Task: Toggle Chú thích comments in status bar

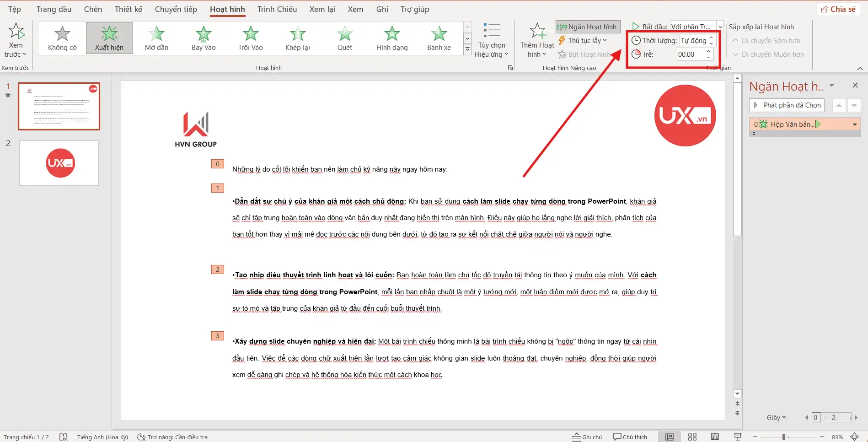Action: pyautogui.click(x=630, y=437)
